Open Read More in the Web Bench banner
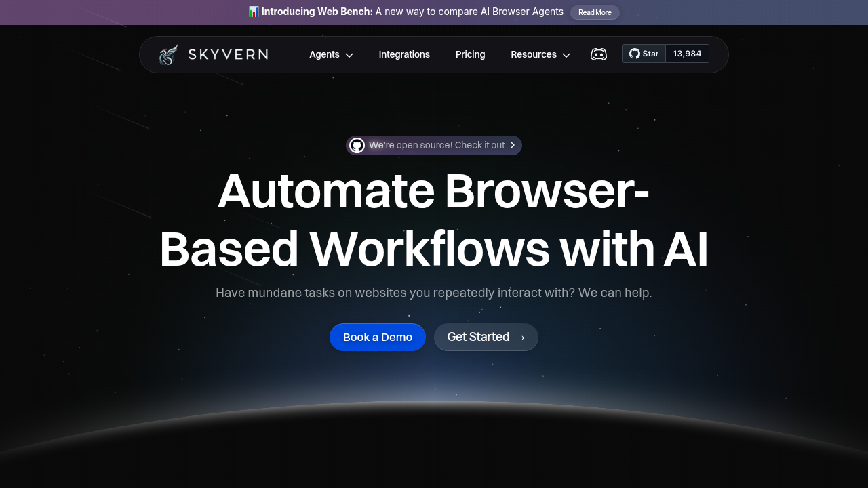The height and width of the screenshot is (488, 868). [595, 12]
